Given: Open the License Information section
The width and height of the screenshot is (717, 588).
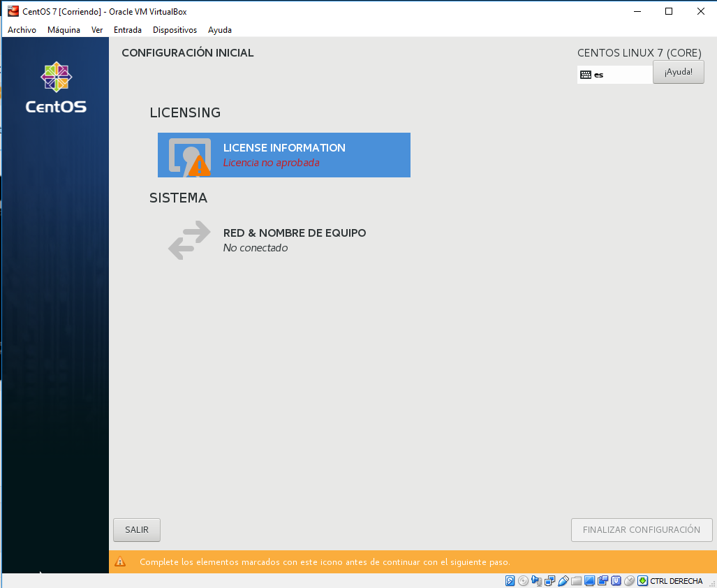Looking at the screenshot, I should click(283, 155).
